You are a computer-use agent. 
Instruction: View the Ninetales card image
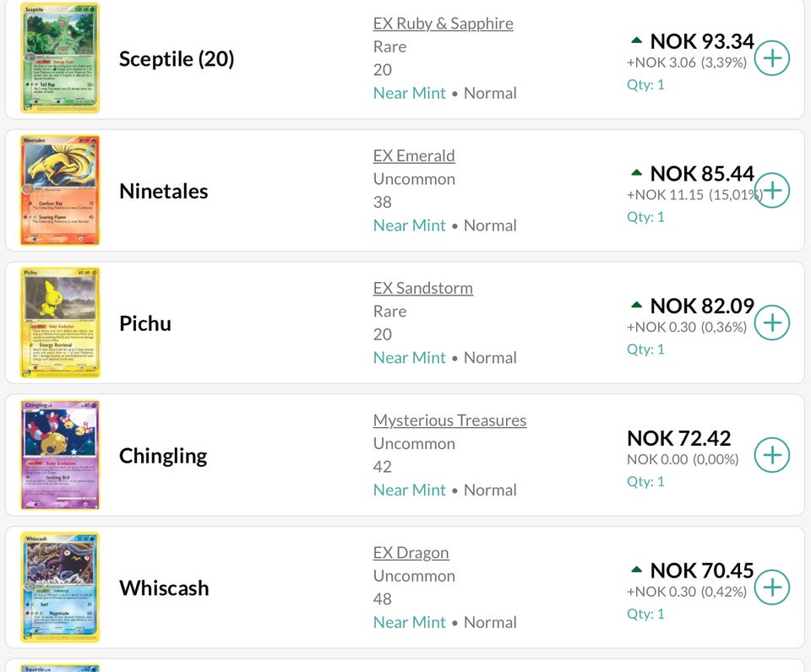60,190
